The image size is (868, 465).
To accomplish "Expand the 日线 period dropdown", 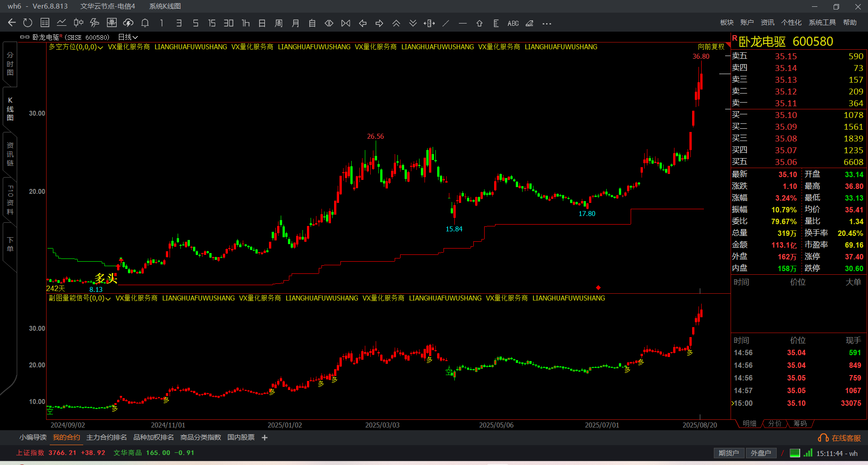I will tap(128, 37).
